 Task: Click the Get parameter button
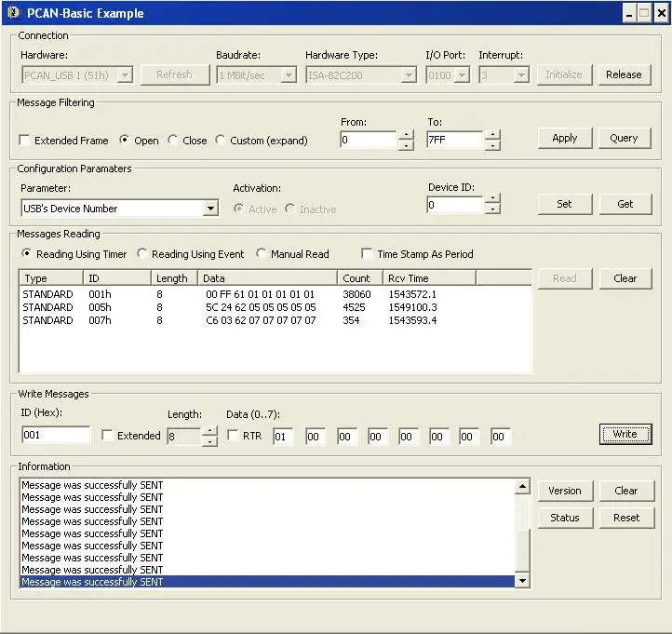click(x=625, y=204)
